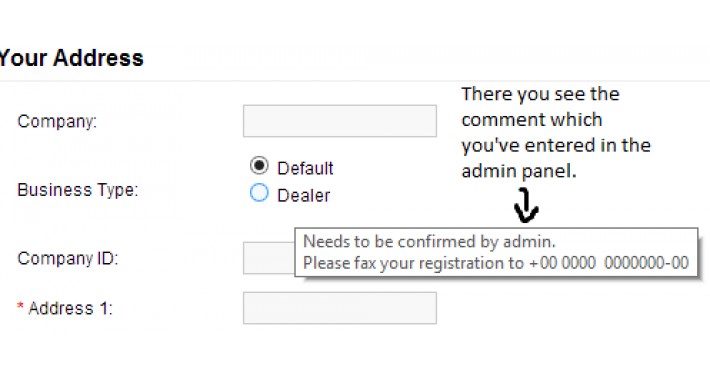The height and width of the screenshot is (380, 710).
Task: Click tooltip line "Needs to be confirmed by admin."
Action: pos(429,241)
